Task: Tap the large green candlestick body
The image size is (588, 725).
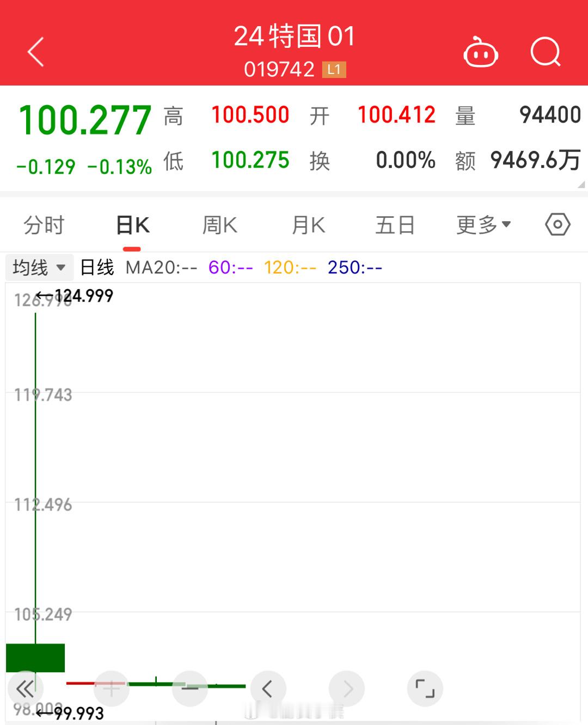Action: point(35,658)
